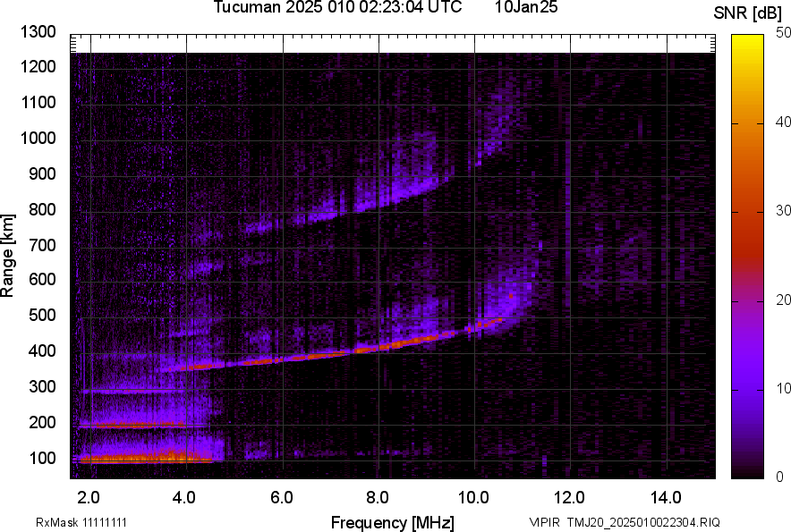Click the frequency tick label '14.0'
791x532 pixels.
666,498
